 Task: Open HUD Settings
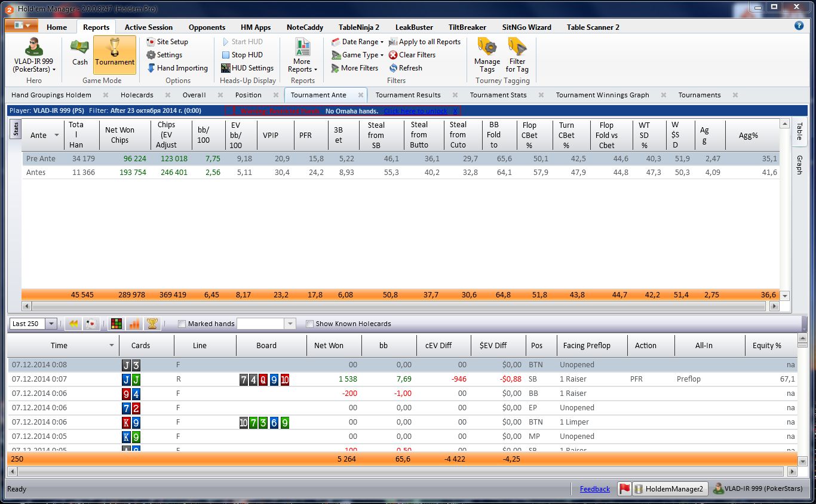247,68
